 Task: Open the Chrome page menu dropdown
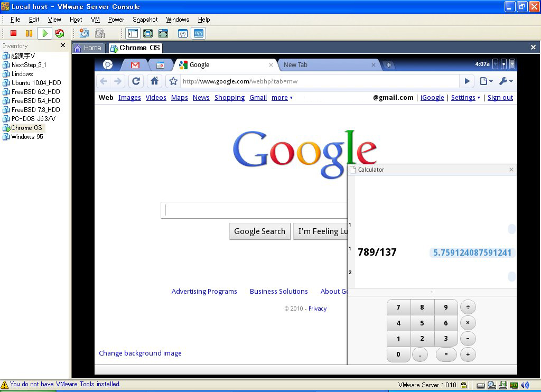click(486, 81)
